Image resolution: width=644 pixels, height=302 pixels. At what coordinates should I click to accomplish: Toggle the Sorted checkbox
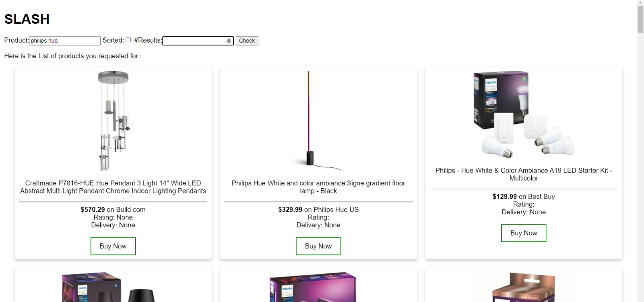[128, 40]
